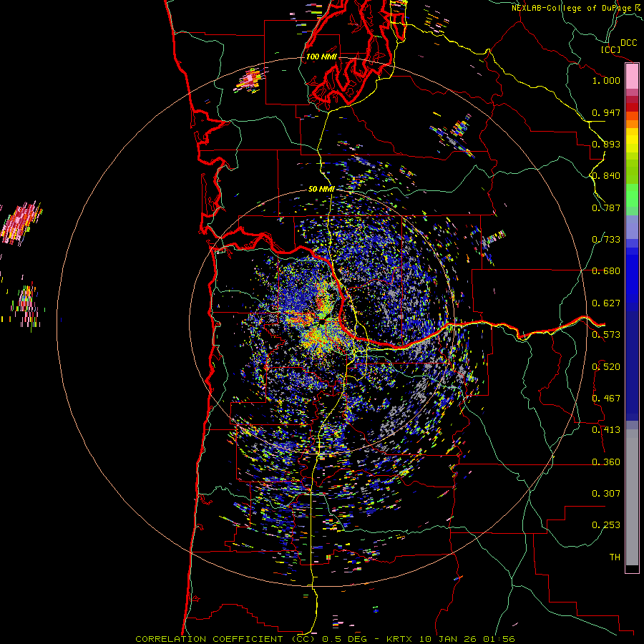Click the '50 NMI' range ring label

321,189
